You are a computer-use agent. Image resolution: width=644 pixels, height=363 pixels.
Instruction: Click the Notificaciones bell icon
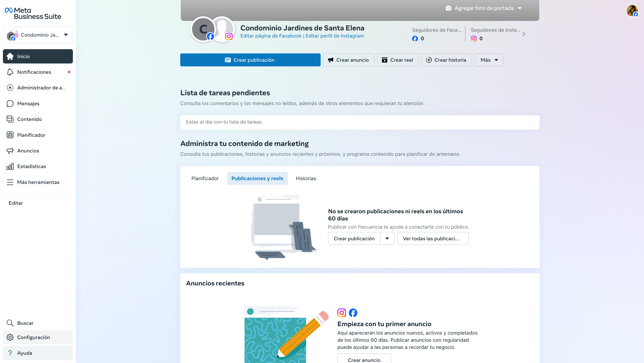[10, 72]
